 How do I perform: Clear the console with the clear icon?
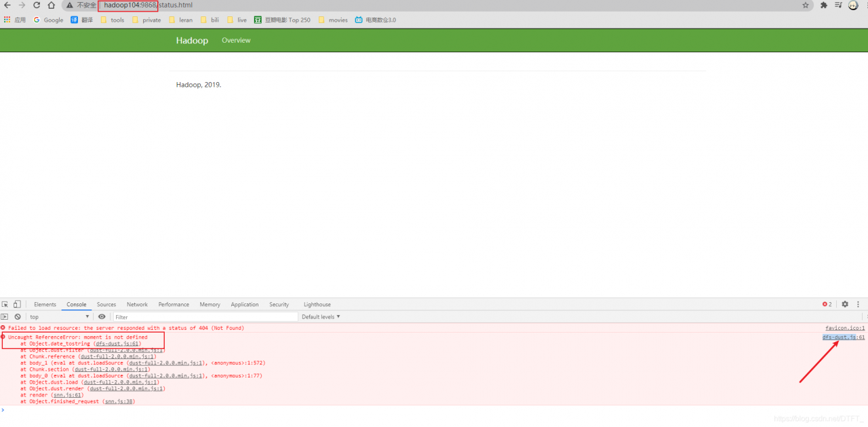point(18,317)
